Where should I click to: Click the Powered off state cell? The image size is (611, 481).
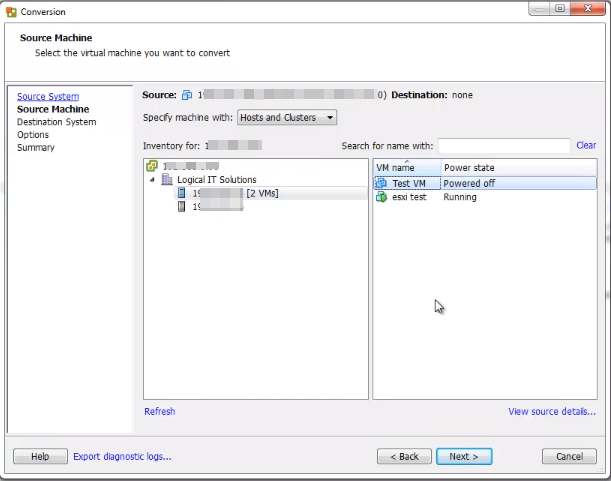(x=469, y=183)
